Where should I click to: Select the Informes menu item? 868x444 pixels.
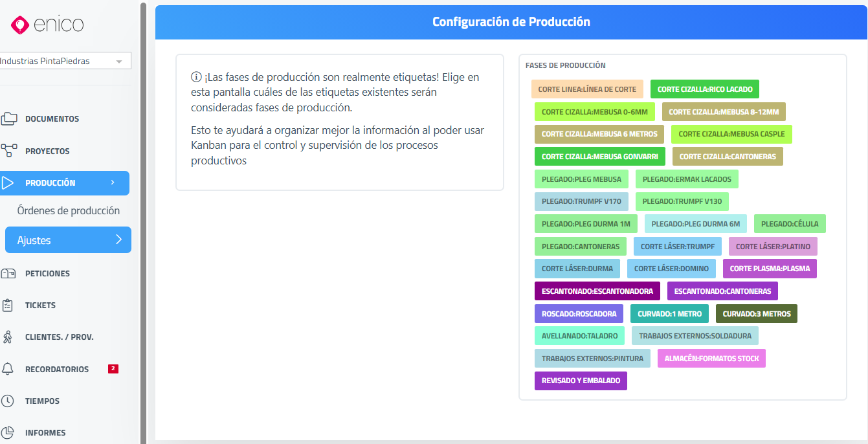45,432
